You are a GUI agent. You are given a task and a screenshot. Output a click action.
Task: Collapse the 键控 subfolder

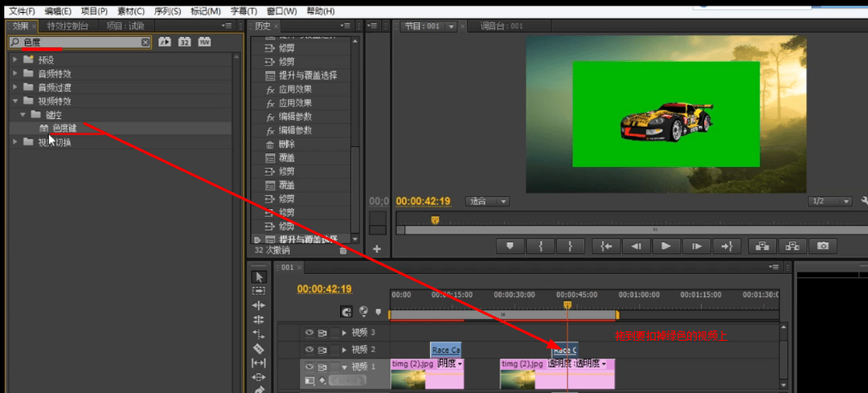pyautogui.click(x=23, y=115)
